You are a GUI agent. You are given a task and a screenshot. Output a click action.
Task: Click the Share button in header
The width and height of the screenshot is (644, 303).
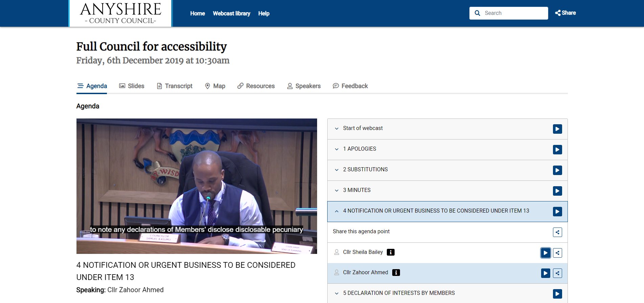pyautogui.click(x=565, y=13)
